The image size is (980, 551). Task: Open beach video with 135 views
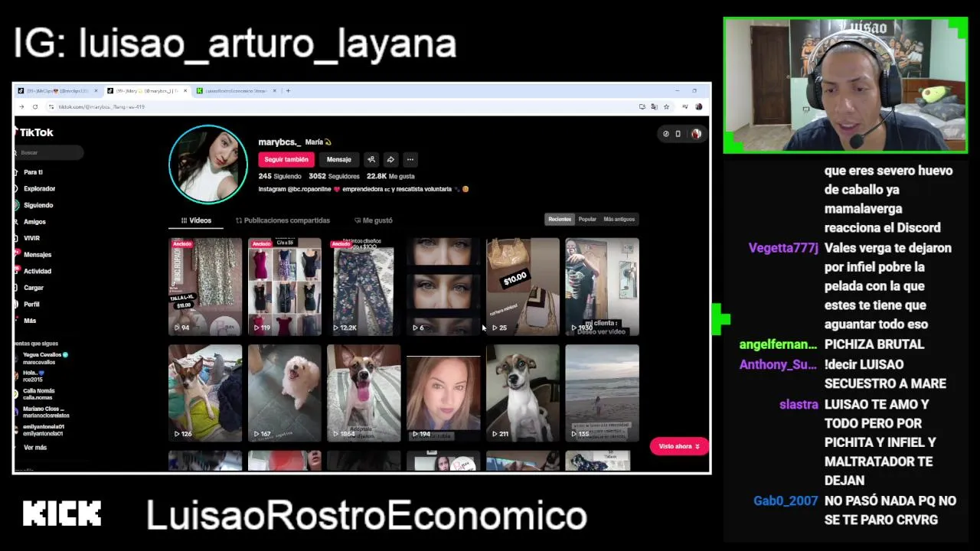pyautogui.click(x=602, y=393)
